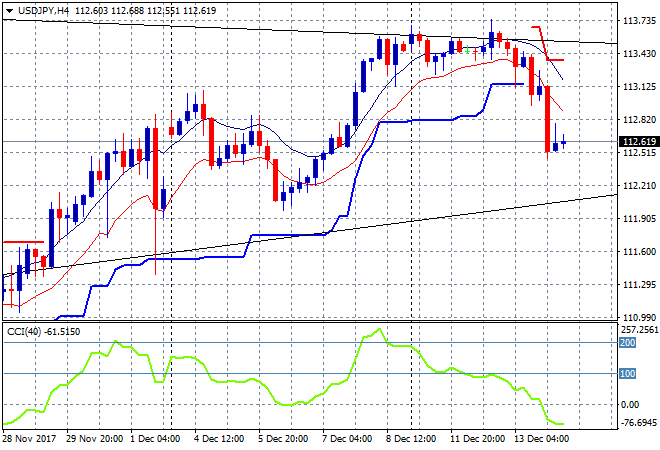Click the 112.820 price axis label

pos(639,120)
